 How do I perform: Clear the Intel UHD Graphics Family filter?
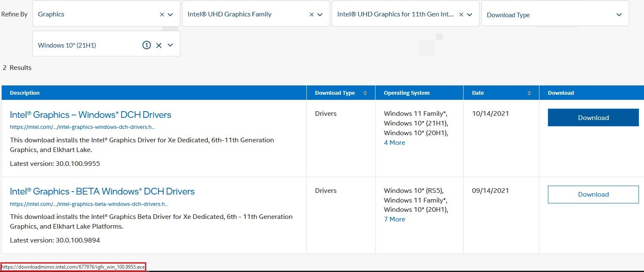(311, 14)
